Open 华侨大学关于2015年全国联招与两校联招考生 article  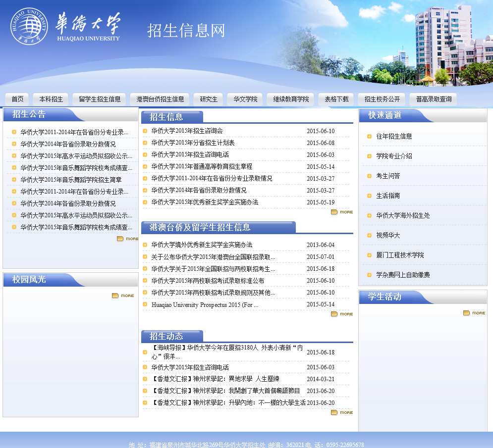tap(213, 269)
